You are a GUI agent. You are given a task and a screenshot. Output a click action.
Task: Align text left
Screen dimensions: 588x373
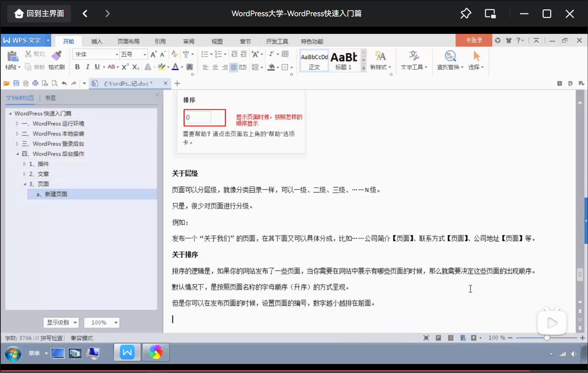coord(205,67)
